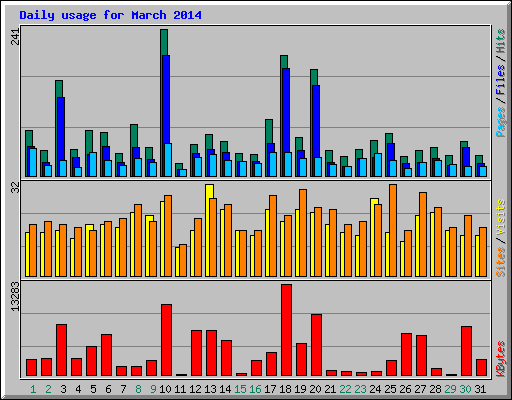Click day 27 on the x-axis
This screenshot has width=512, height=400.
[420, 389]
